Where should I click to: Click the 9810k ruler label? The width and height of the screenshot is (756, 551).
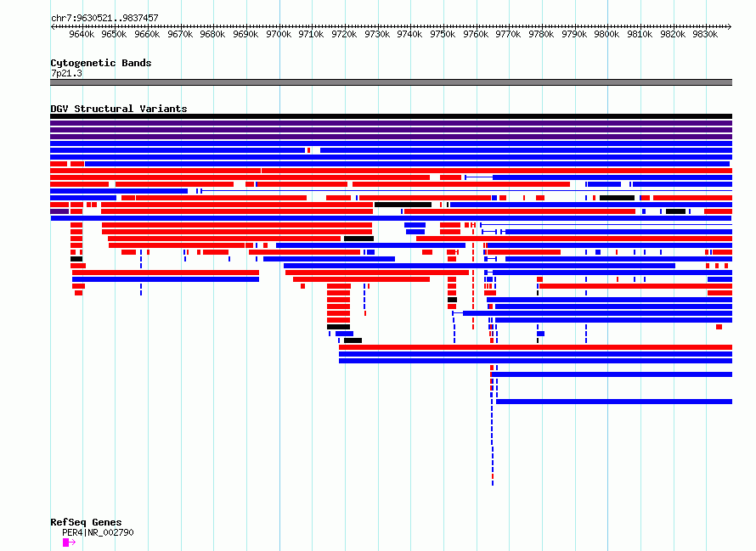click(640, 34)
